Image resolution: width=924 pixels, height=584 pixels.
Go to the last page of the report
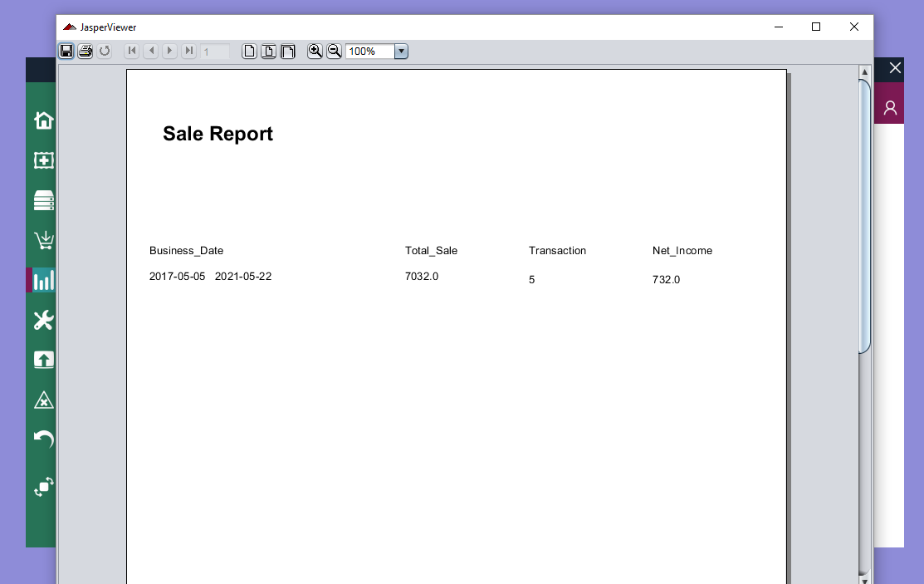(188, 51)
